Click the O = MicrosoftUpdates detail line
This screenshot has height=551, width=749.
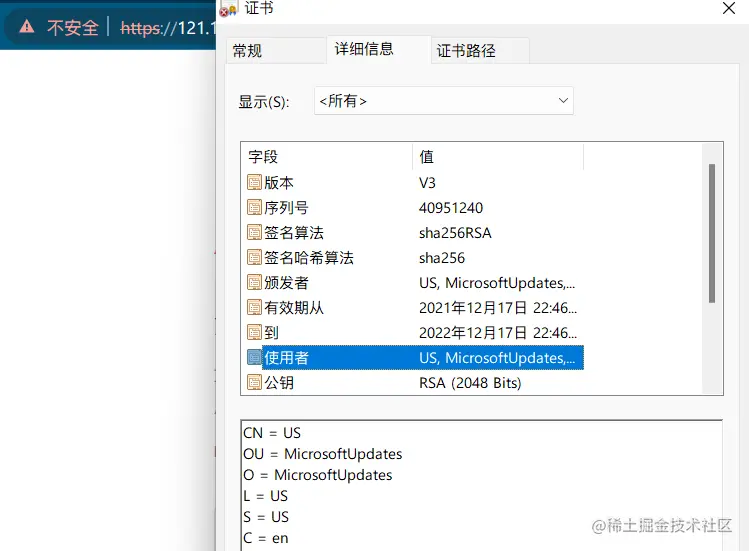click(x=318, y=475)
